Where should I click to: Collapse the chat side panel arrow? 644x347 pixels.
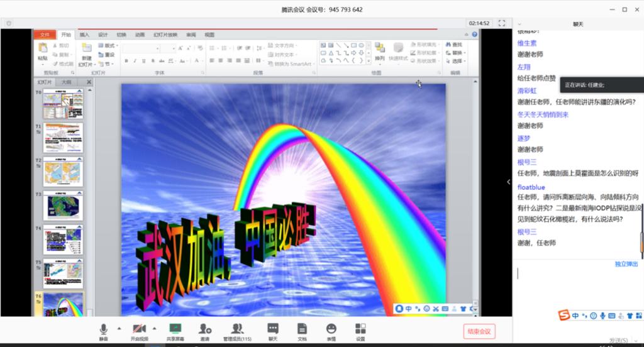click(x=508, y=182)
